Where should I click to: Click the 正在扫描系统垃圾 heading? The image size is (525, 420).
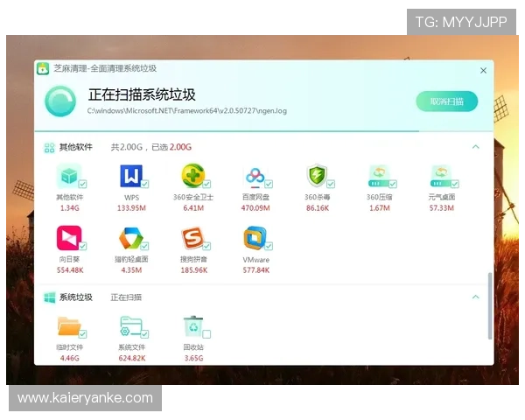[142, 94]
